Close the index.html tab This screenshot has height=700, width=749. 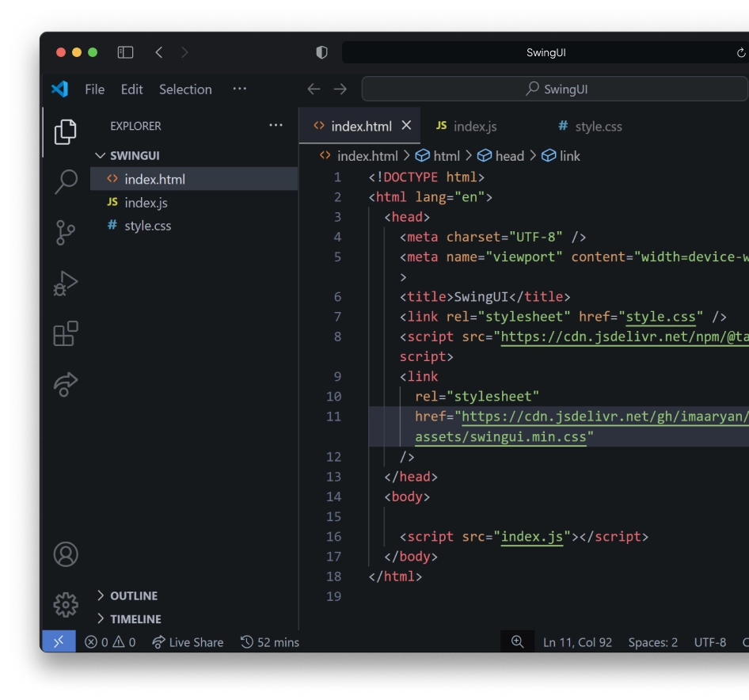pos(407,126)
